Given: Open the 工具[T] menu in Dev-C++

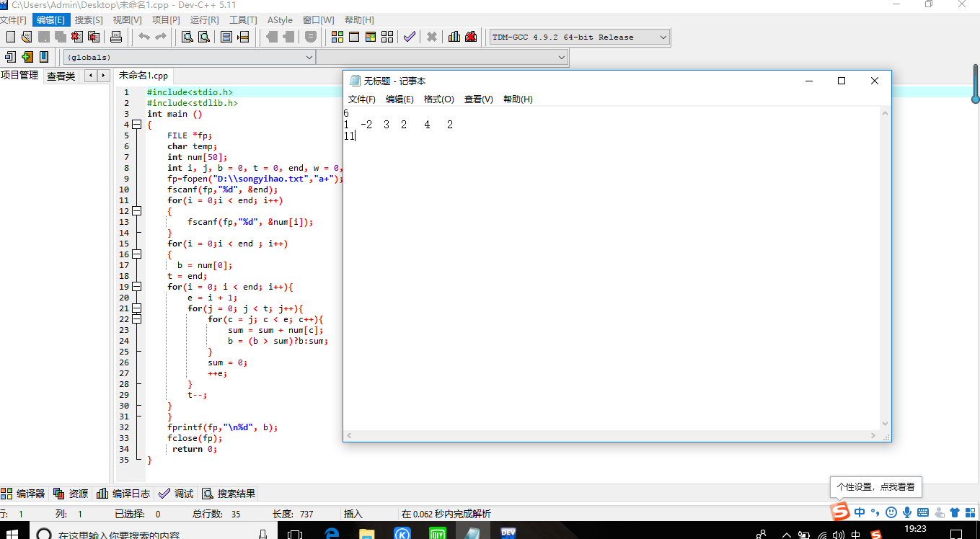Looking at the screenshot, I should tap(243, 19).
